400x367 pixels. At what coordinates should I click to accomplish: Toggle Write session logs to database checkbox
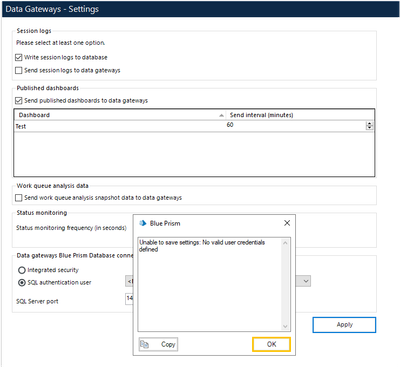click(x=19, y=58)
